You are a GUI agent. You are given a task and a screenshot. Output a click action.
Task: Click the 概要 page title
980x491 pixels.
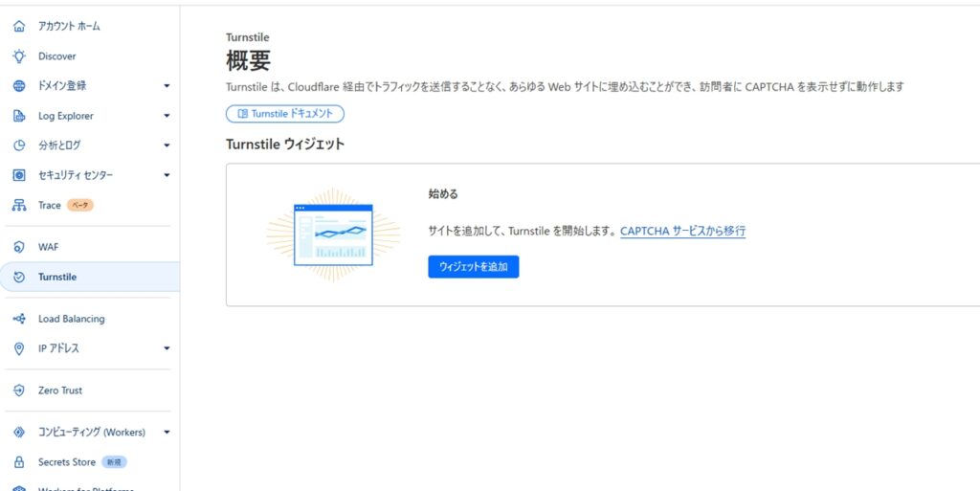click(x=248, y=60)
